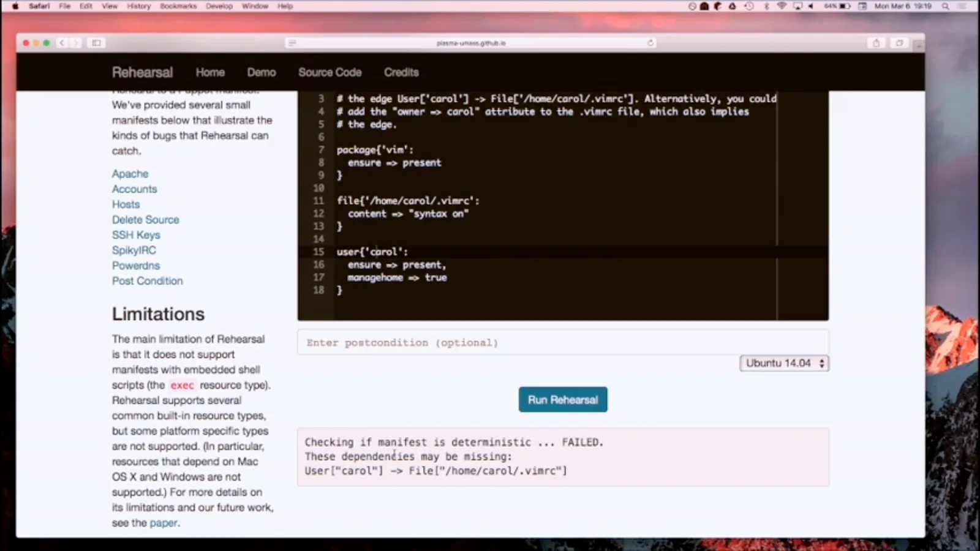
Task: Click the reload page icon
Action: click(x=650, y=43)
